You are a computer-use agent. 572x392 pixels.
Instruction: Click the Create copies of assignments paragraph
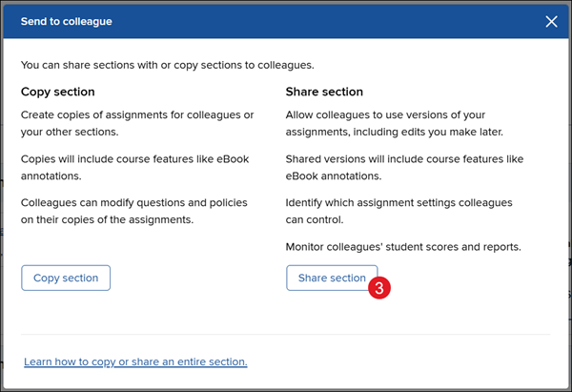click(x=136, y=123)
